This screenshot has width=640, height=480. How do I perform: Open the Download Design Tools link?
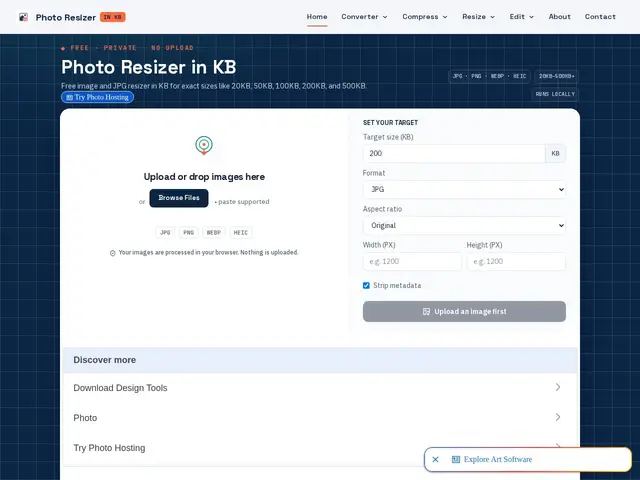pos(320,388)
